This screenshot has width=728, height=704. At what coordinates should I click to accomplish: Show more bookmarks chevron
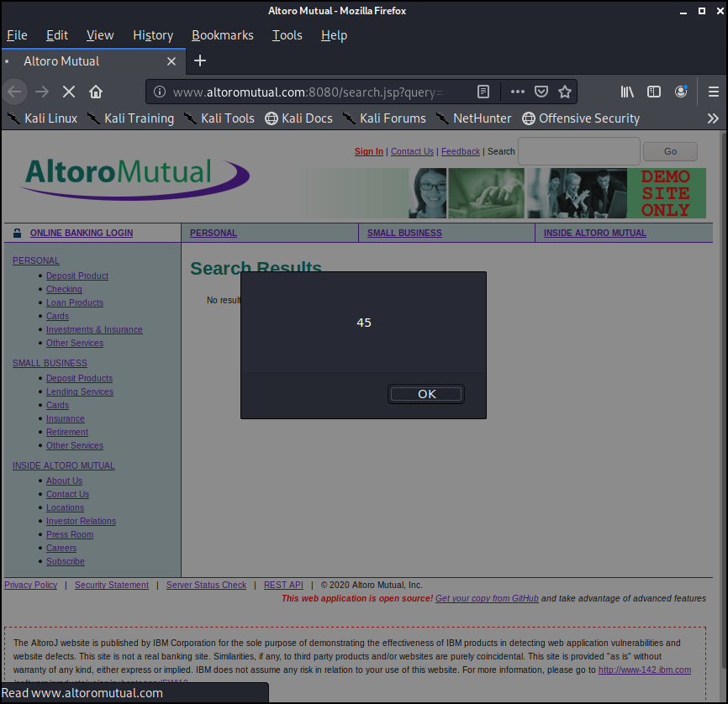[x=713, y=118]
